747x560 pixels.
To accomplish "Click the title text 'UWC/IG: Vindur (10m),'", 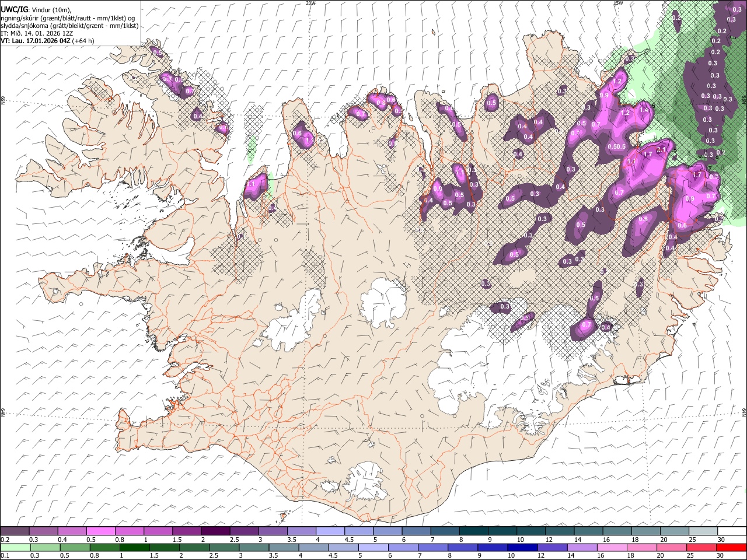I will point(36,9).
